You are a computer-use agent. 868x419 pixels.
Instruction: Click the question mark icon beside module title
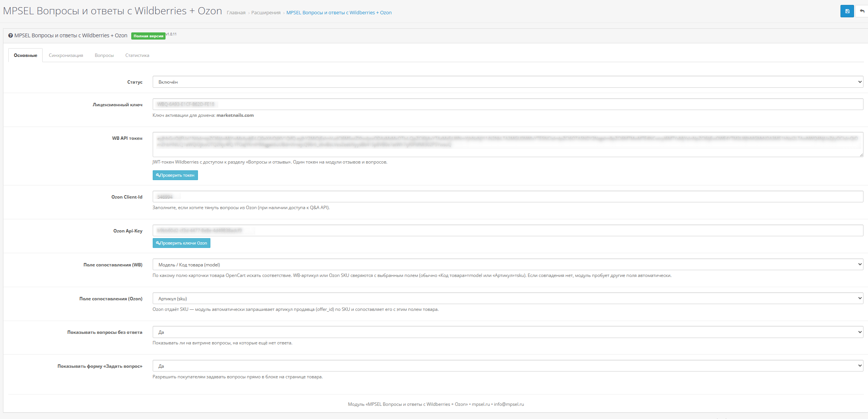[11, 35]
